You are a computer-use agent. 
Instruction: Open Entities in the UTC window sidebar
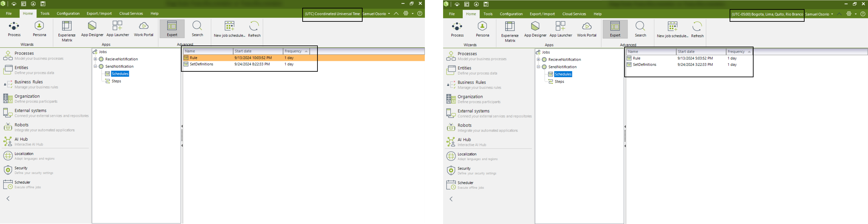click(45, 70)
